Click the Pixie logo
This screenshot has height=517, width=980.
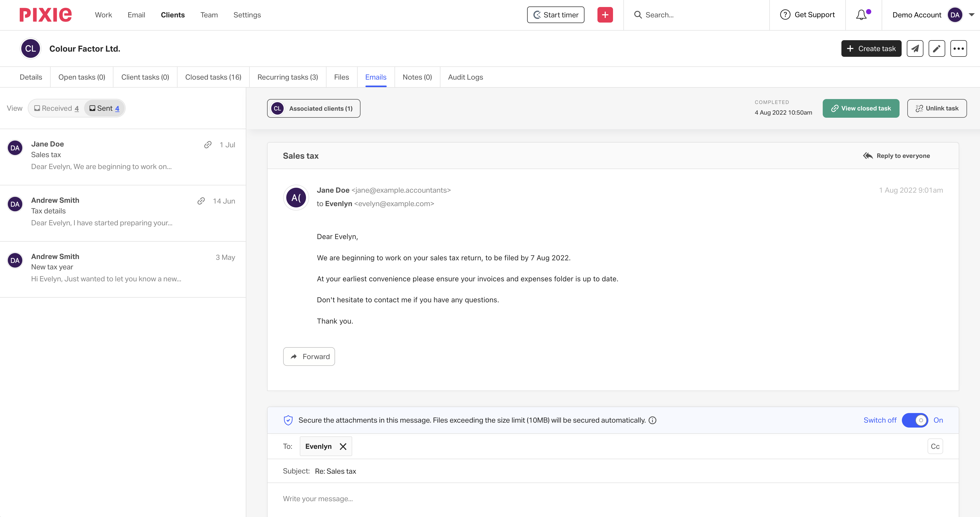45,15
